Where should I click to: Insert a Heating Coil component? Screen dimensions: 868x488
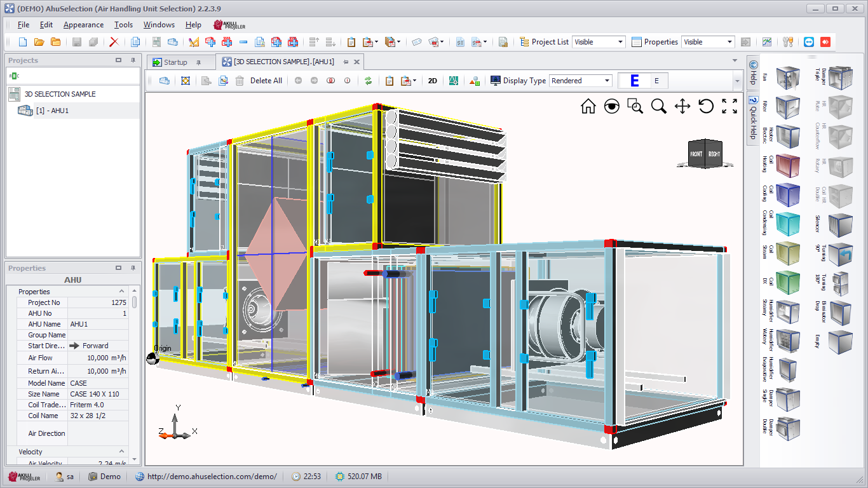click(x=788, y=165)
